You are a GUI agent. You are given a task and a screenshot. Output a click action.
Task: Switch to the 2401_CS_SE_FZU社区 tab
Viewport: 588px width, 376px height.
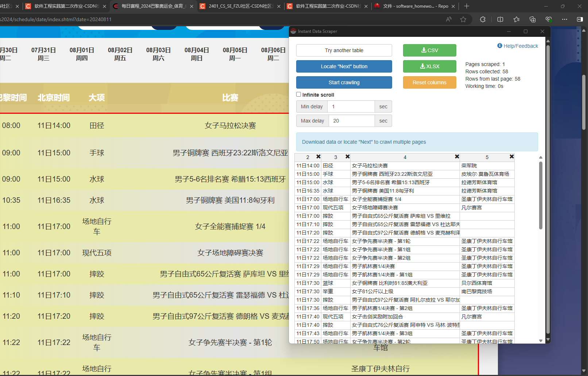[241, 6]
